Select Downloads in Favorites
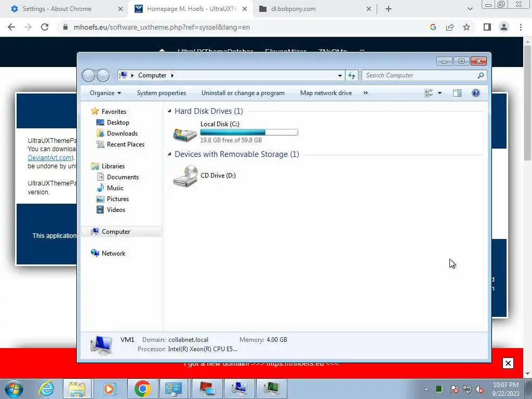532x399 pixels. pyautogui.click(x=122, y=134)
